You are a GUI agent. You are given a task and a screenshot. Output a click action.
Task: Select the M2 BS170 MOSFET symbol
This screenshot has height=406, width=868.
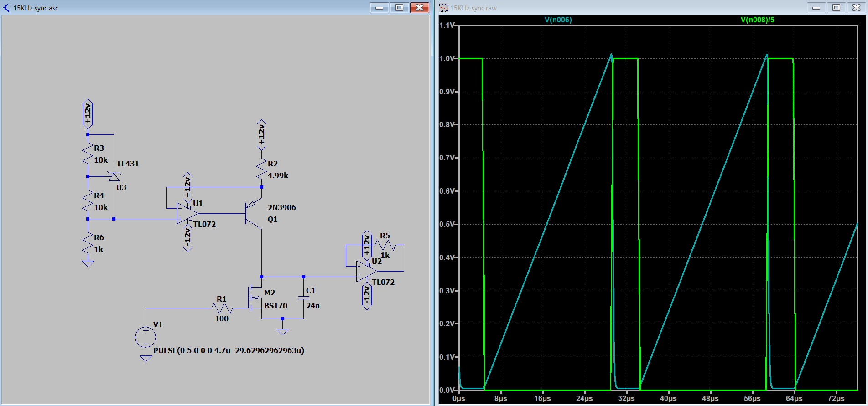click(255, 298)
